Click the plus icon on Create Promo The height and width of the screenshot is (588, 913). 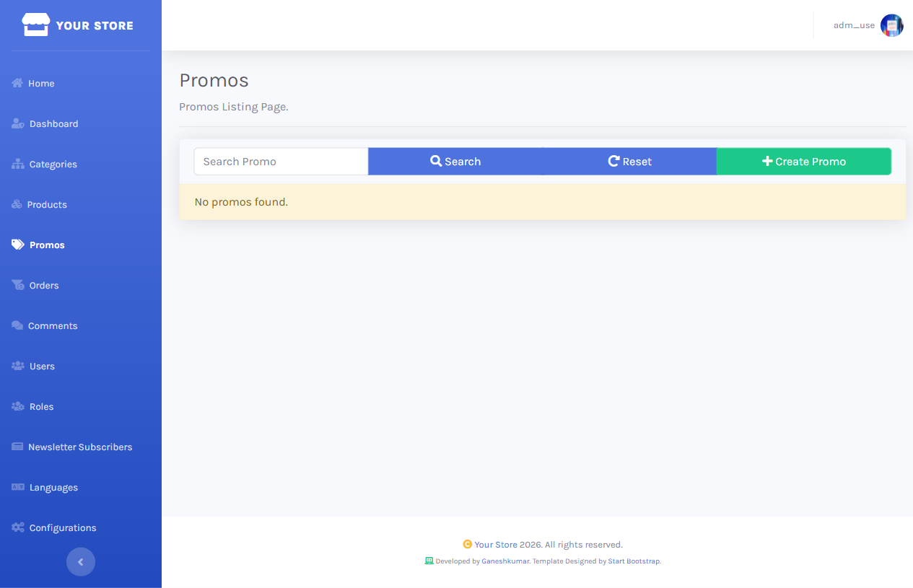767,161
